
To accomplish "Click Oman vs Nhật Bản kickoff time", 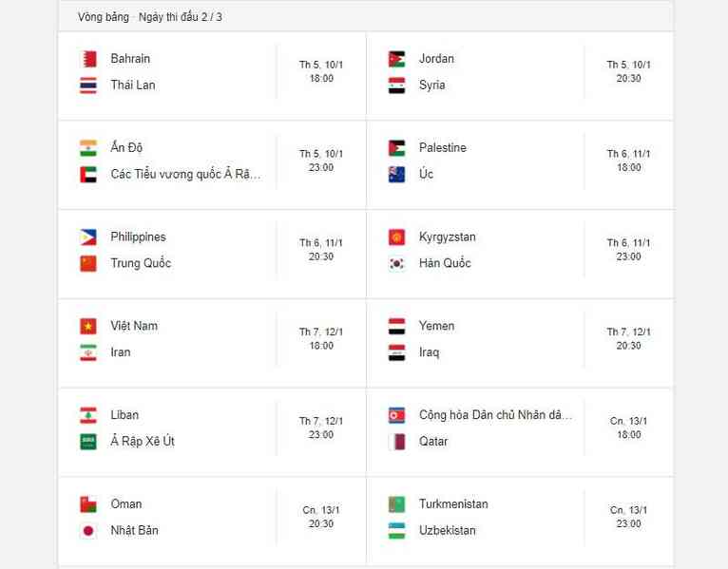I will pyautogui.click(x=321, y=517).
